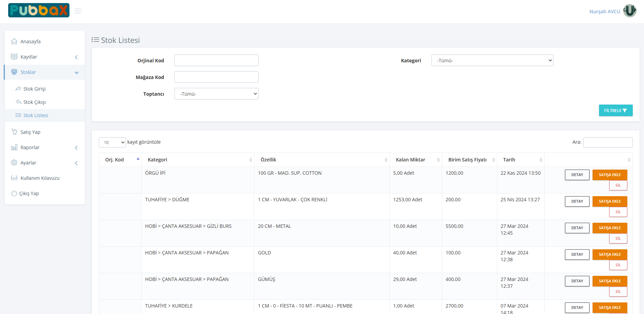
Task: Click DETAY for the ÖRGÜ İPİ row
Action: pyautogui.click(x=577, y=175)
